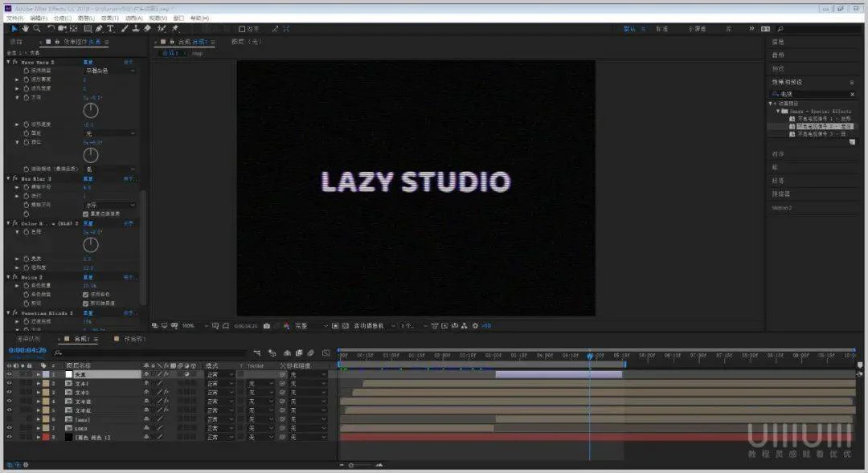Select the Unified Camera tool
Viewport: 868px width, 473px height.
pos(62,29)
